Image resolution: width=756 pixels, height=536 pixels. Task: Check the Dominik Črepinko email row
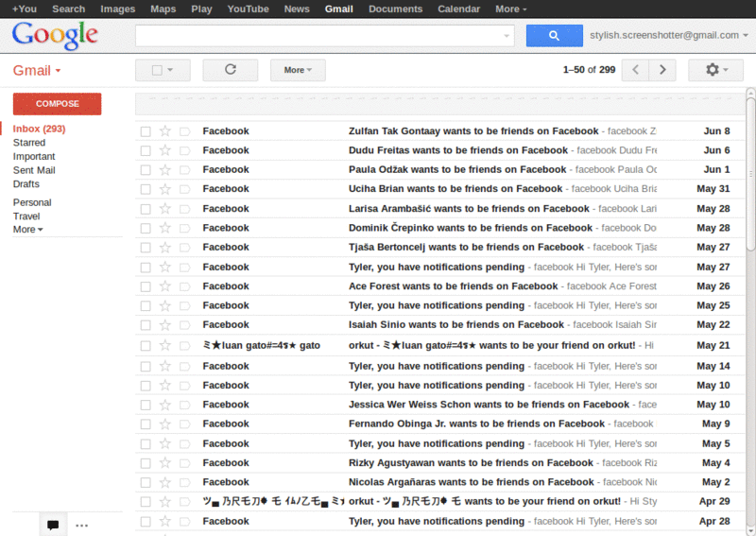point(146,228)
